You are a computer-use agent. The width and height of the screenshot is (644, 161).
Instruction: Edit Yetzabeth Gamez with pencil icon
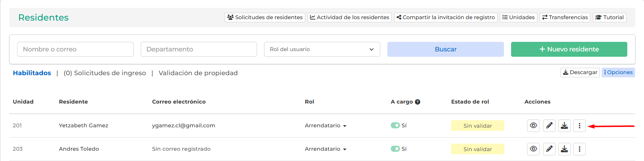click(549, 126)
